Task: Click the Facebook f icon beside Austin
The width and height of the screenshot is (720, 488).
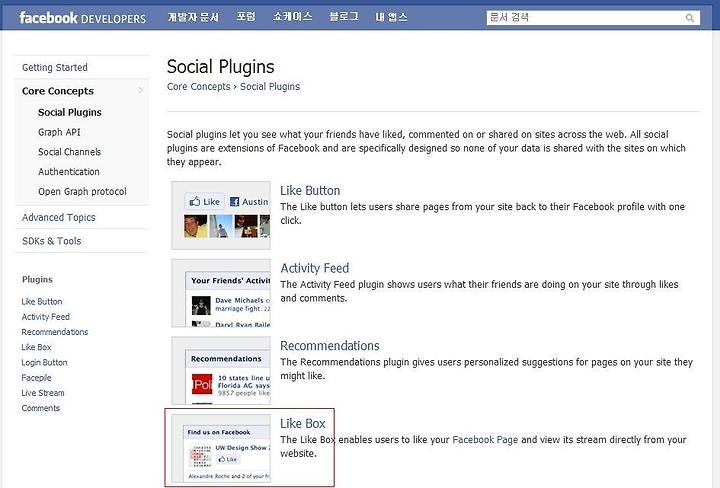Action: coord(234,202)
